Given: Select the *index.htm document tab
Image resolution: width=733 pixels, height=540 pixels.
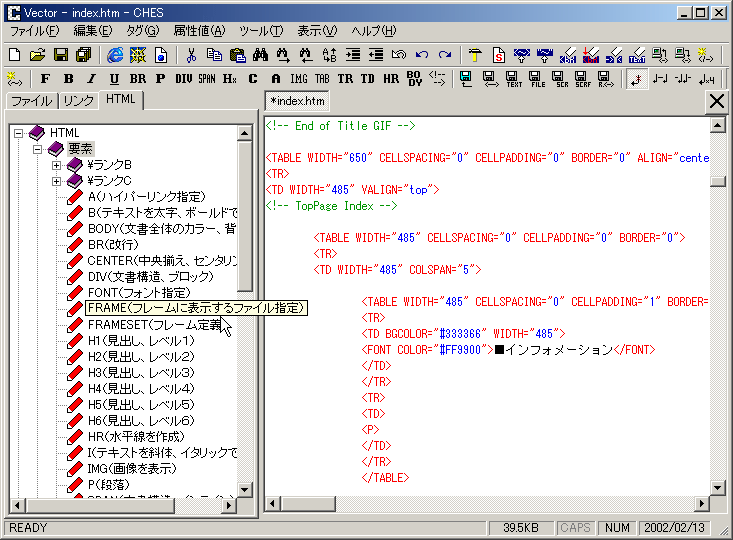Looking at the screenshot, I should (x=297, y=101).
